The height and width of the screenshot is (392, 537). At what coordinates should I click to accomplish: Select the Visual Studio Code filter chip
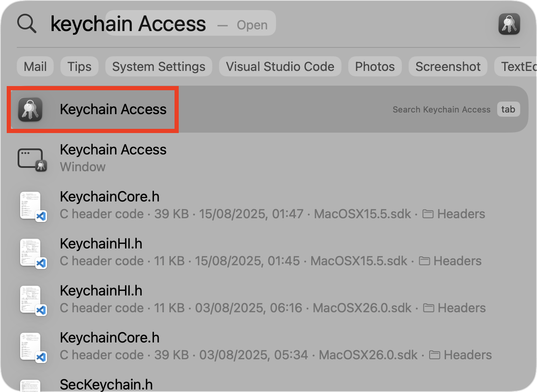click(280, 66)
